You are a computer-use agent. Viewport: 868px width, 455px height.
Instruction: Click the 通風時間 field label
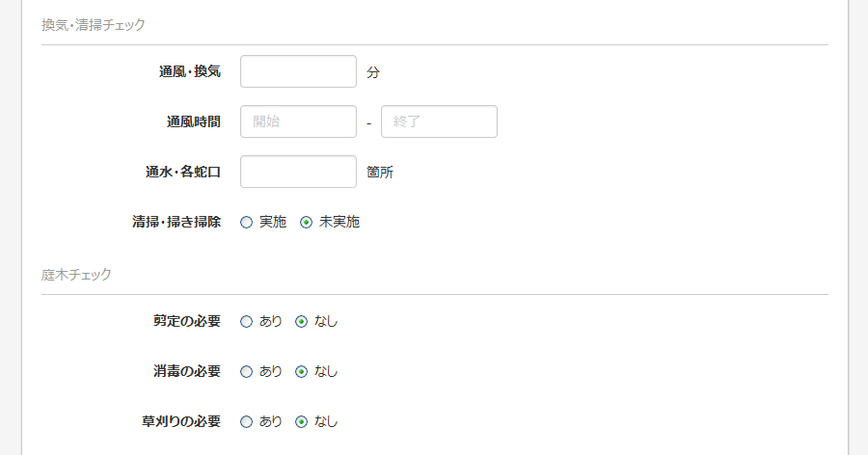(x=194, y=121)
